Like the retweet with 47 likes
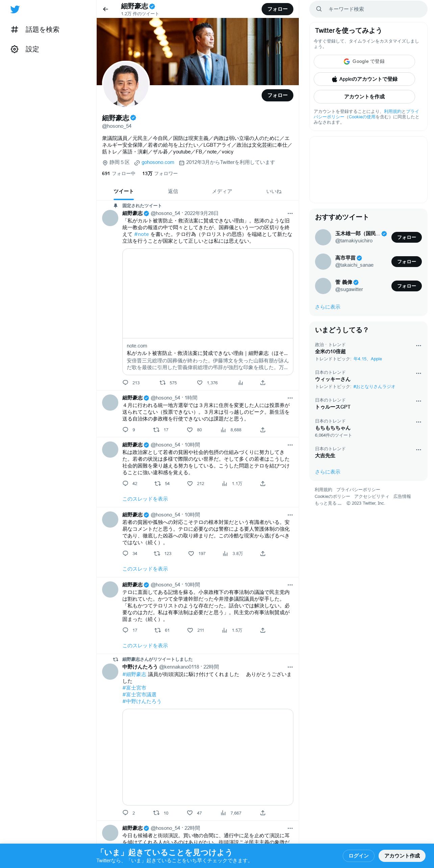The image size is (434, 868). [x=194, y=813]
